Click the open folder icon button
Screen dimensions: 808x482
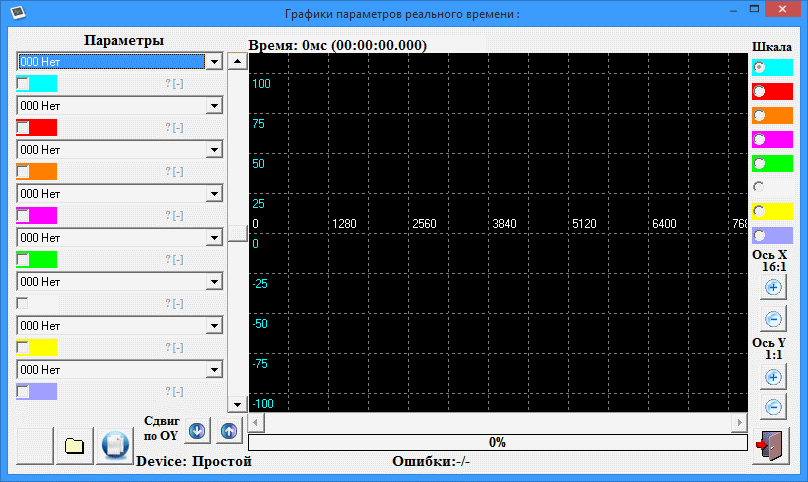(x=73, y=445)
